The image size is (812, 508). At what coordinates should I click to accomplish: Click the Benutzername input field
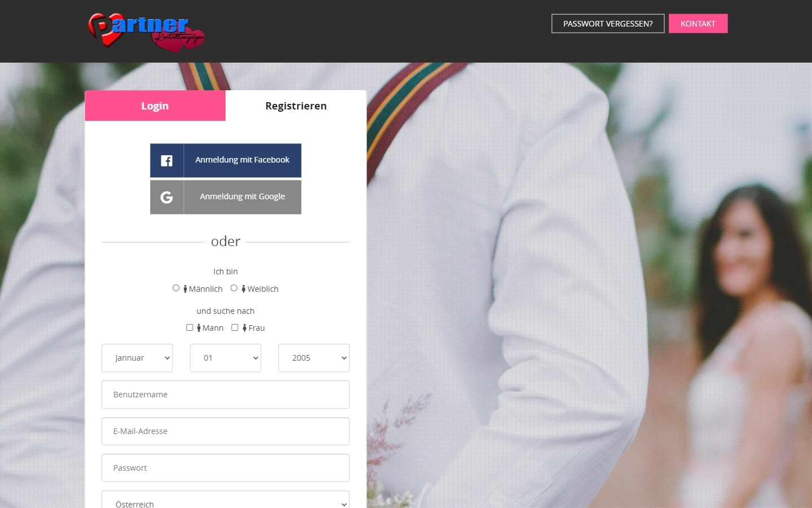tap(226, 395)
